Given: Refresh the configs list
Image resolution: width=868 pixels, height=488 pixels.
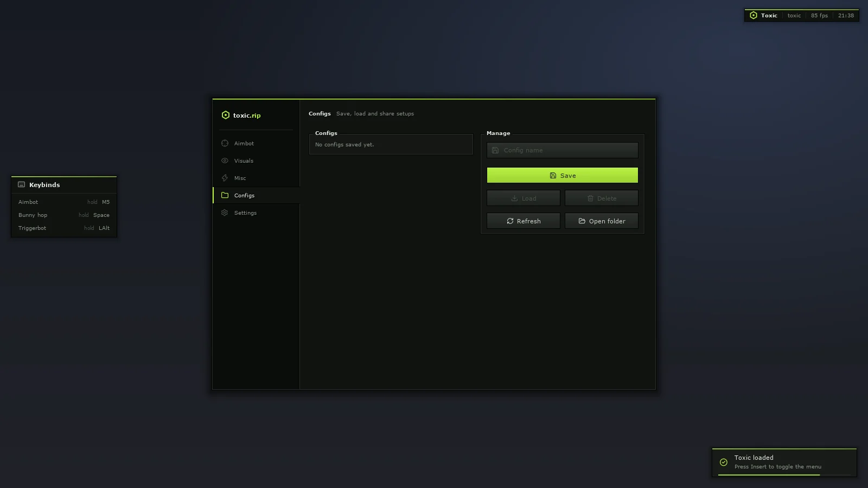Looking at the screenshot, I should click(524, 221).
